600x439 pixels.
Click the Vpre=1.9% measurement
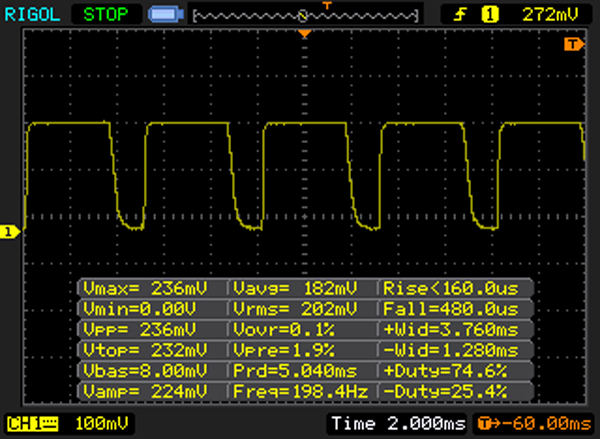click(x=284, y=350)
